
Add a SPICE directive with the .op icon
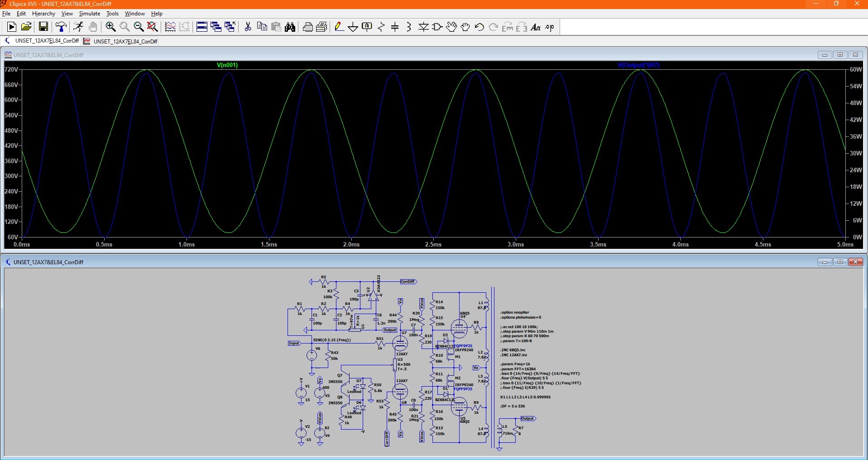tap(550, 27)
